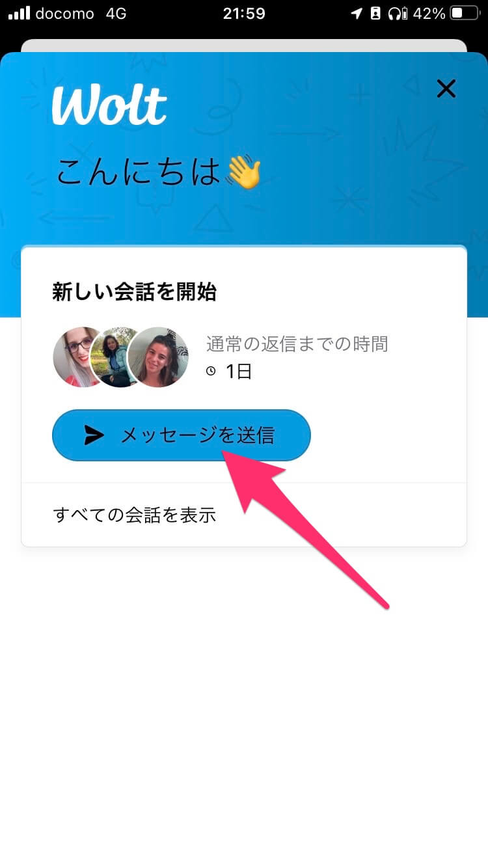
Task: Select the blonde agent avatar with glasses
Action: pyautogui.click(x=78, y=357)
